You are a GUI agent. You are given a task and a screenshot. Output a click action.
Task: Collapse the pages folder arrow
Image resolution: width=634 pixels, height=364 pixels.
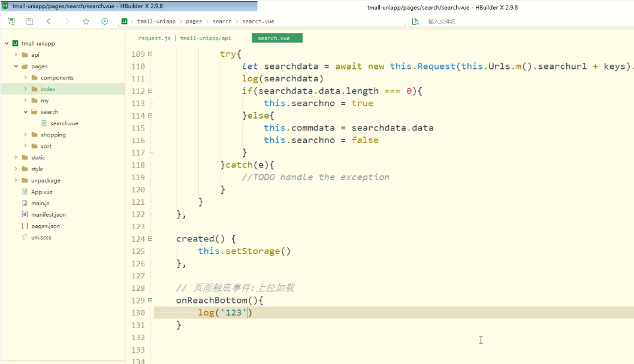click(x=16, y=66)
